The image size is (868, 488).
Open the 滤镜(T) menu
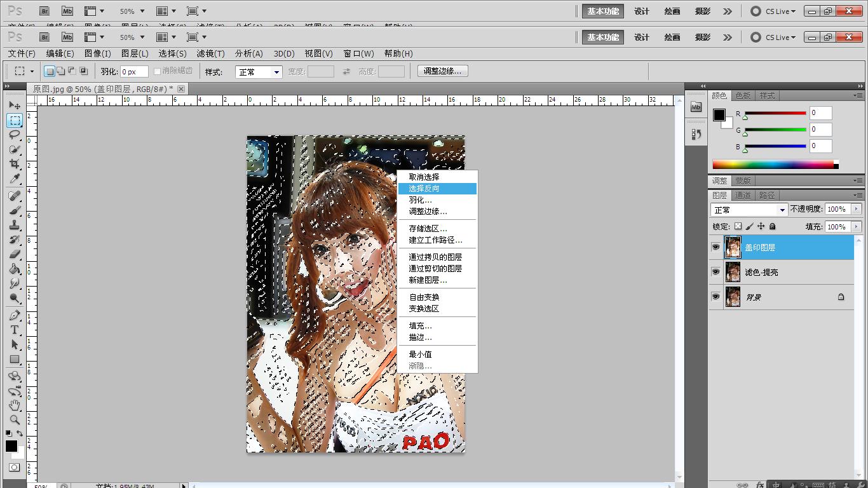tap(210, 53)
